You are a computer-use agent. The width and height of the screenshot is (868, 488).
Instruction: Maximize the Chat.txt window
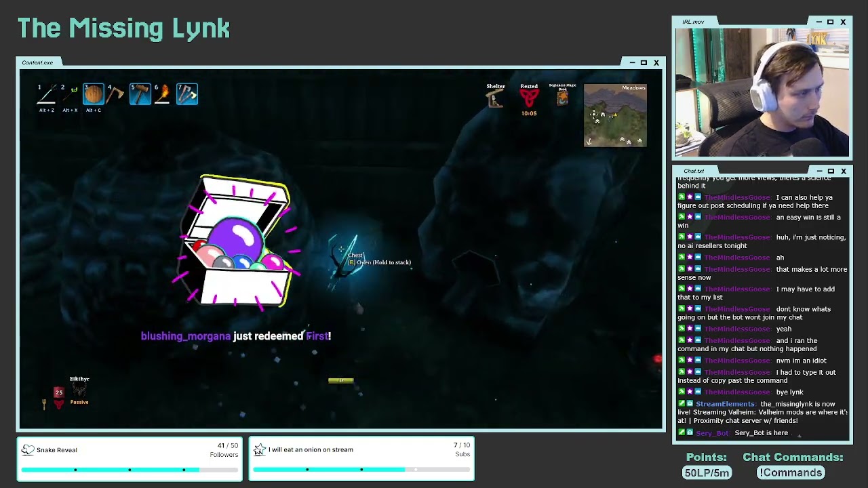point(831,171)
